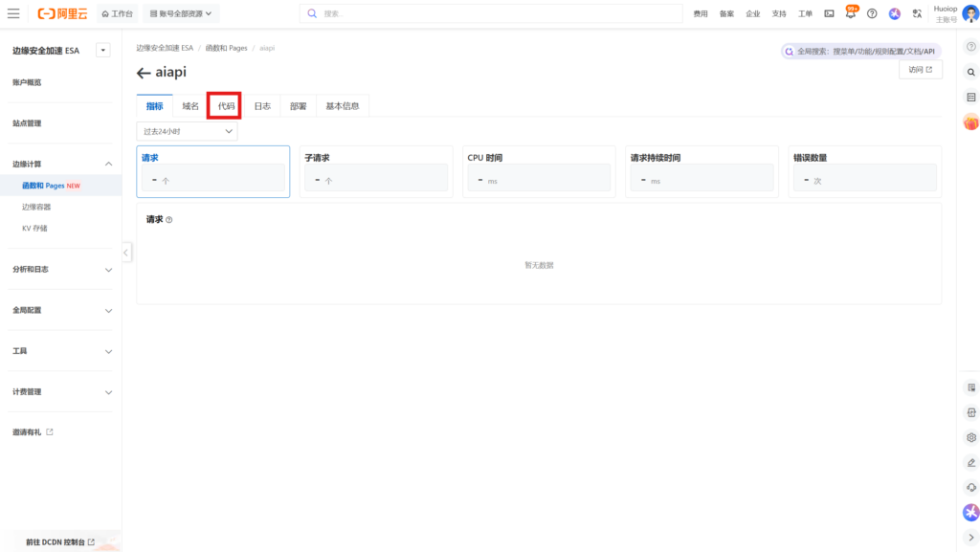Collapse the left sidebar with arrow handle
The height and width of the screenshot is (552, 980).
(126, 253)
